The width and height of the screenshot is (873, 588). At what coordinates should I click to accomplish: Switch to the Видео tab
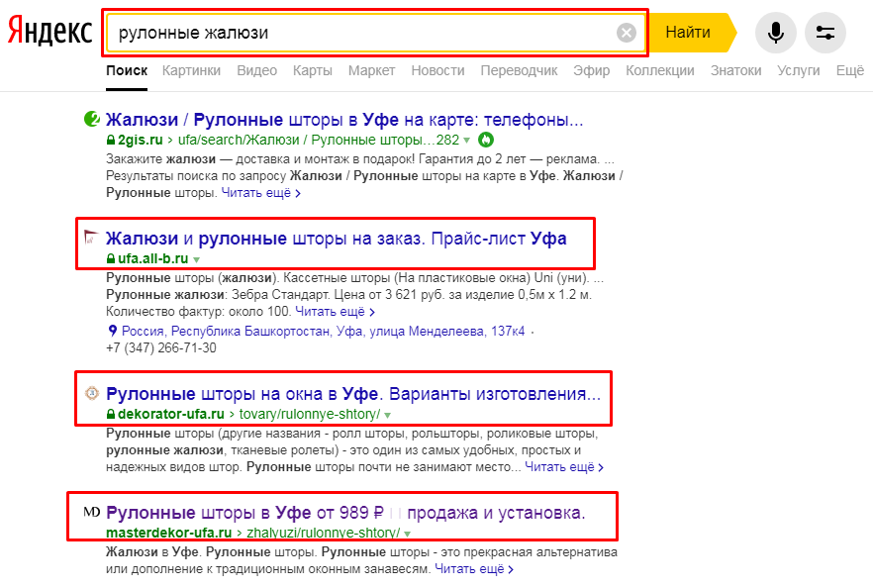pyautogui.click(x=256, y=70)
